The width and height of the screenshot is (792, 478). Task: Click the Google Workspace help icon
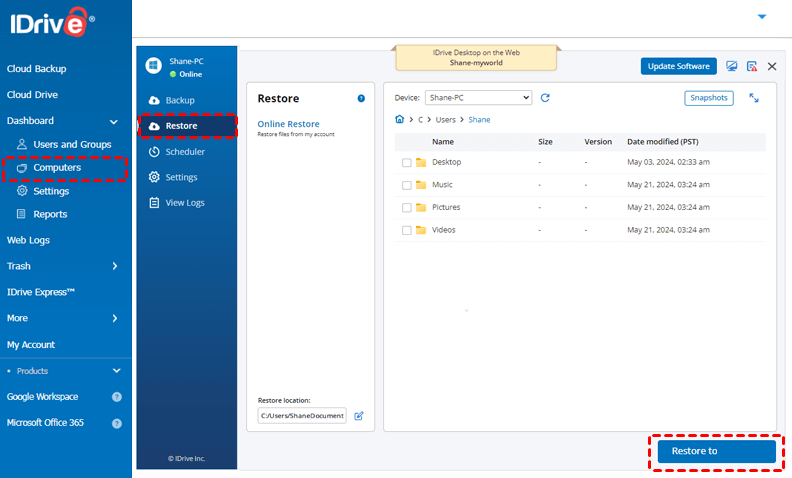point(117,397)
